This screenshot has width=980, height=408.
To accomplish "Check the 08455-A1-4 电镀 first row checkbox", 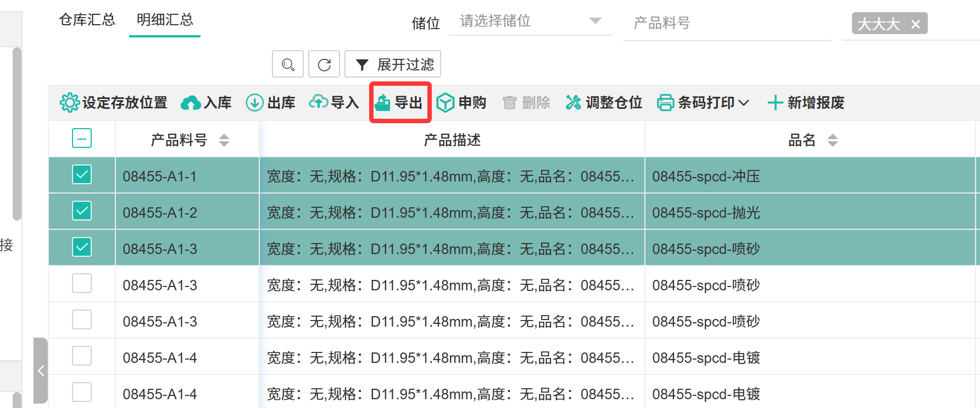I will (x=82, y=356).
